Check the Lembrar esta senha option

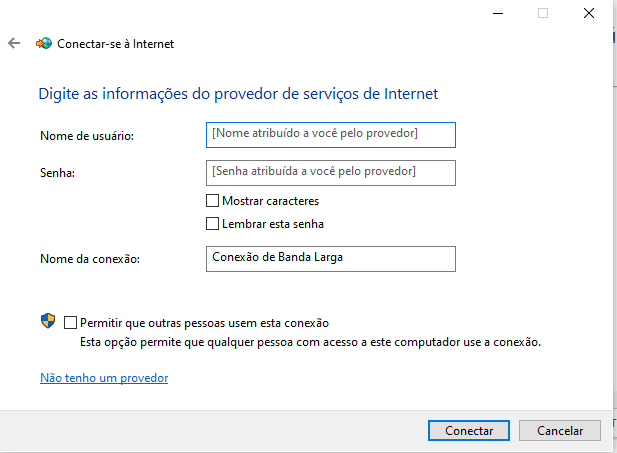coord(212,224)
